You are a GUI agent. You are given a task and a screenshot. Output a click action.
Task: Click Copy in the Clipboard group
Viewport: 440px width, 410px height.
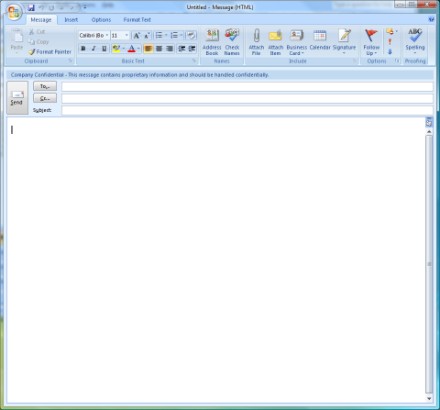39,42
